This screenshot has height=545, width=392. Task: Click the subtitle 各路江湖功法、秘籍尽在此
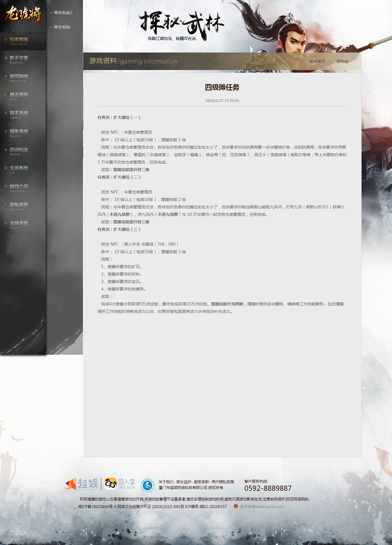pos(172,38)
